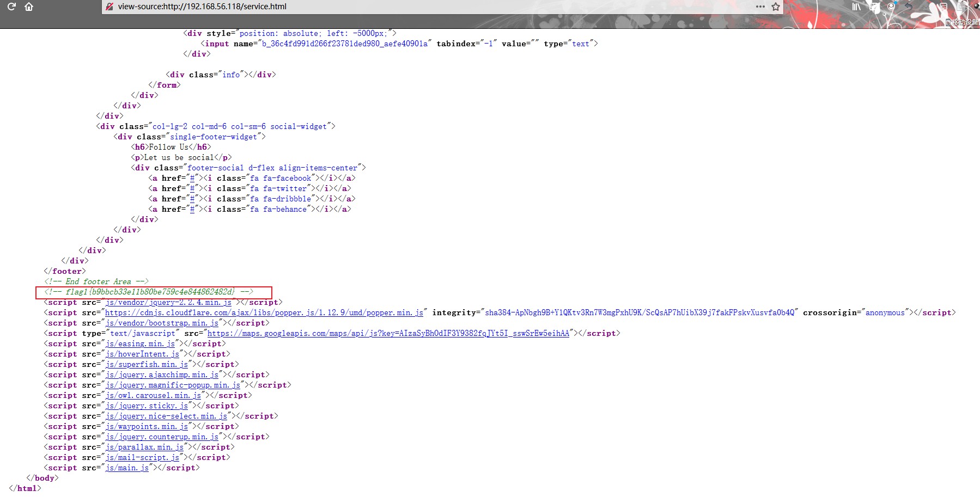Follow the # href on the fa-facebook line
Screen dimensions: 980x497
pyautogui.click(x=192, y=178)
